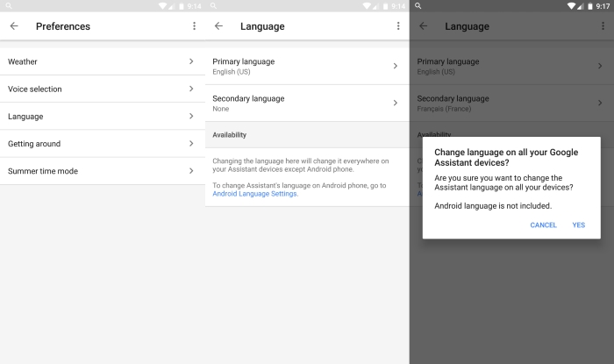Select Voice selection in Preferences list
Screen dimensions: 614x364
coord(34,89)
